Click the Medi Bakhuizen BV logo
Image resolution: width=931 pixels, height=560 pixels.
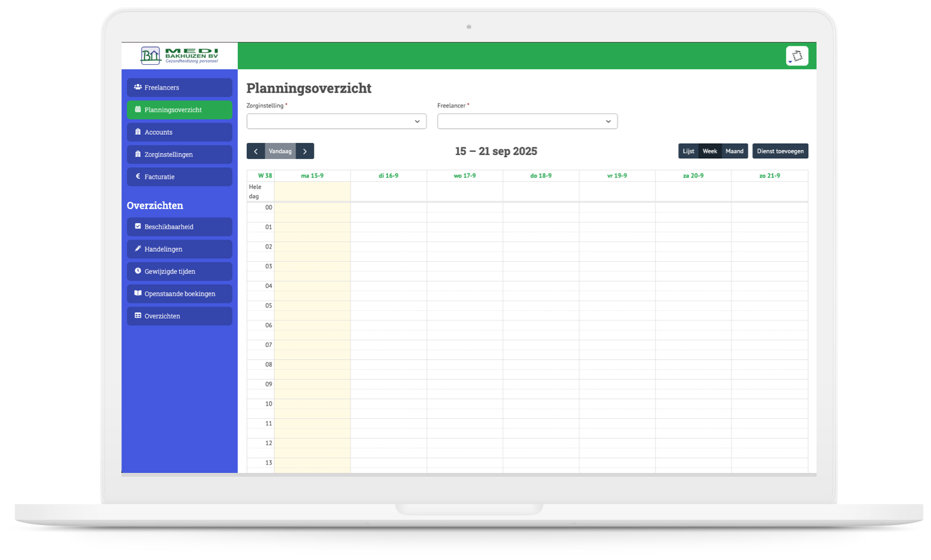(179, 56)
